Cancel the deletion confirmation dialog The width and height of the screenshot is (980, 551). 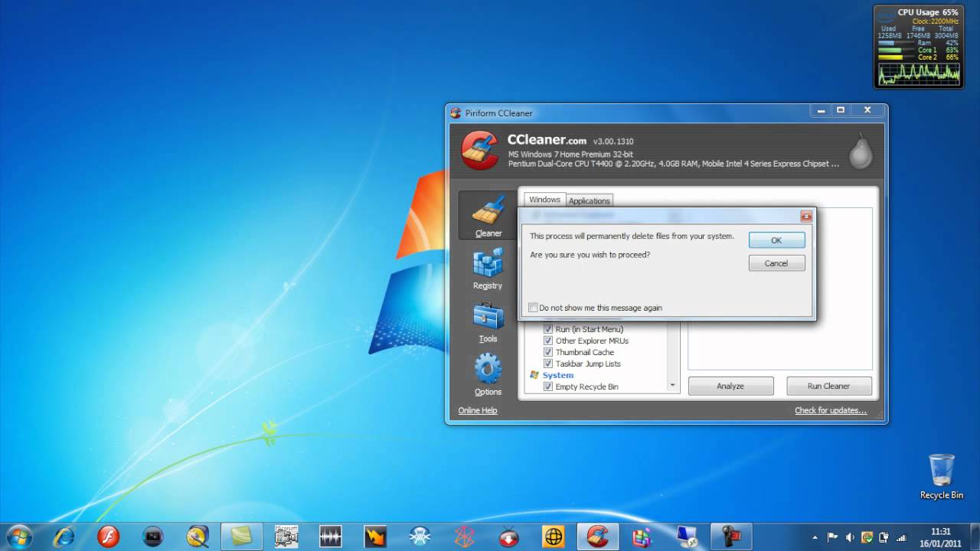click(776, 263)
